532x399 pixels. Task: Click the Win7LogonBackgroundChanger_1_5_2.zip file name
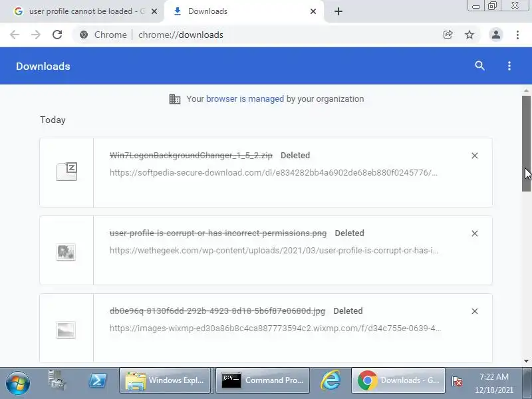pos(191,156)
